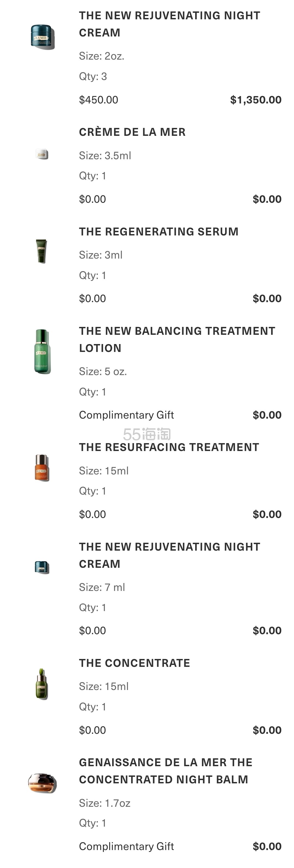Click The Concentrate dropper bottle image
The height and width of the screenshot is (868, 294).
42,684
